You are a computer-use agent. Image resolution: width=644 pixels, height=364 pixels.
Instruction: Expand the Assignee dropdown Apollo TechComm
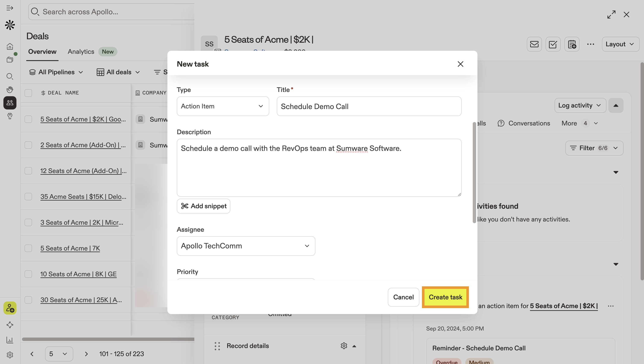pyautogui.click(x=246, y=246)
